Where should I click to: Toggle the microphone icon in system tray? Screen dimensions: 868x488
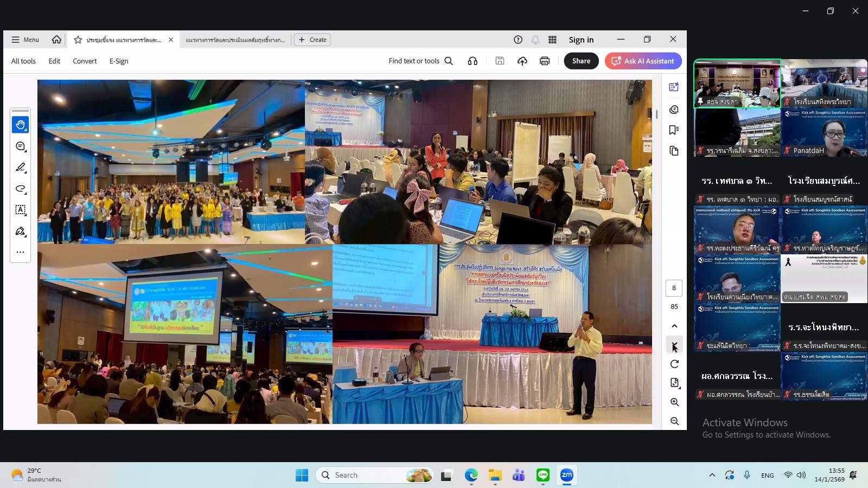click(747, 475)
